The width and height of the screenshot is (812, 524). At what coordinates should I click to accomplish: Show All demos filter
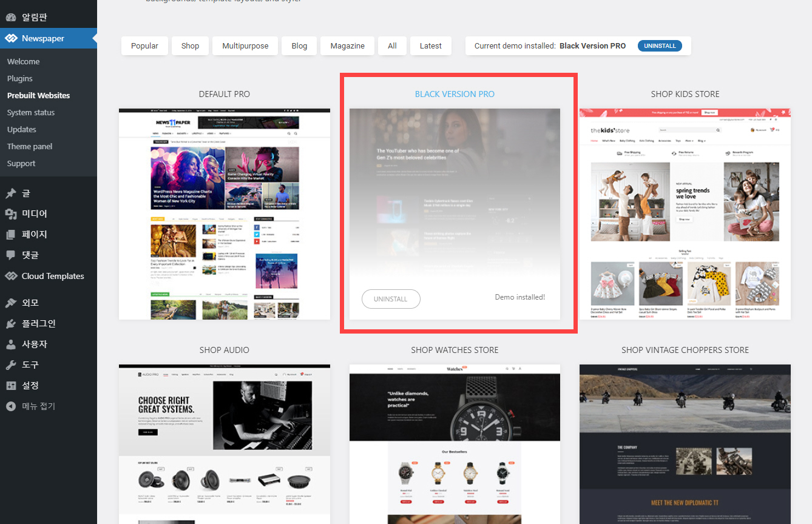(392, 45)
